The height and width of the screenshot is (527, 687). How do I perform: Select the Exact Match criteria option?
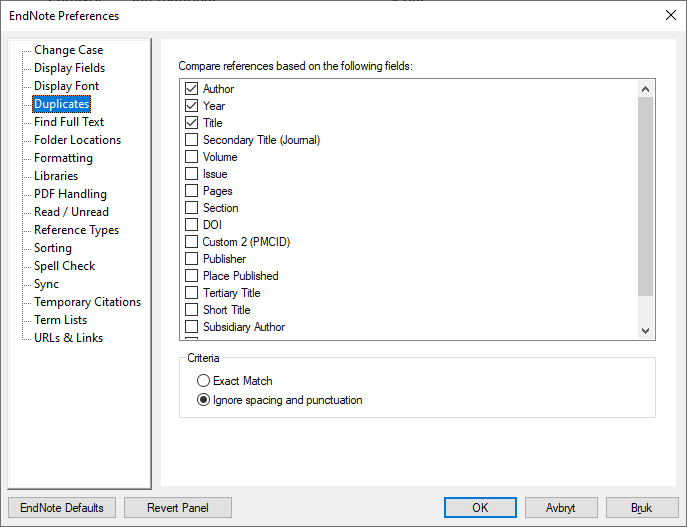tap(203, 381)
